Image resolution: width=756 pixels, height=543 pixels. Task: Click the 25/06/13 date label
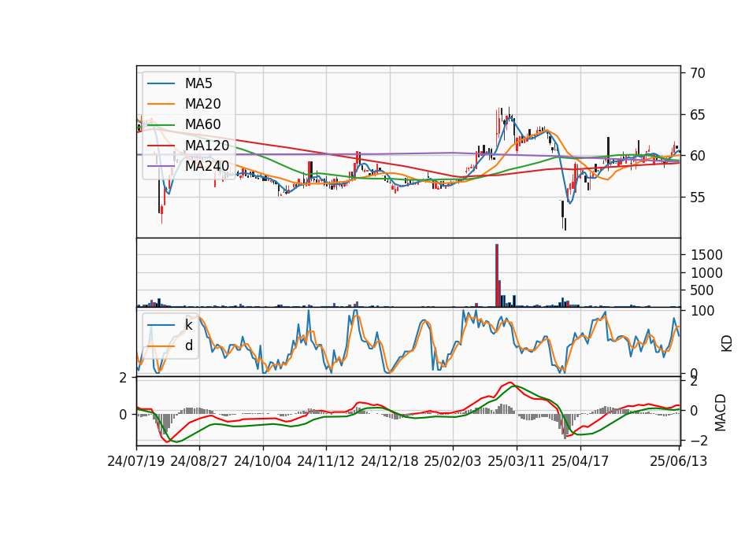click(679, 461)
